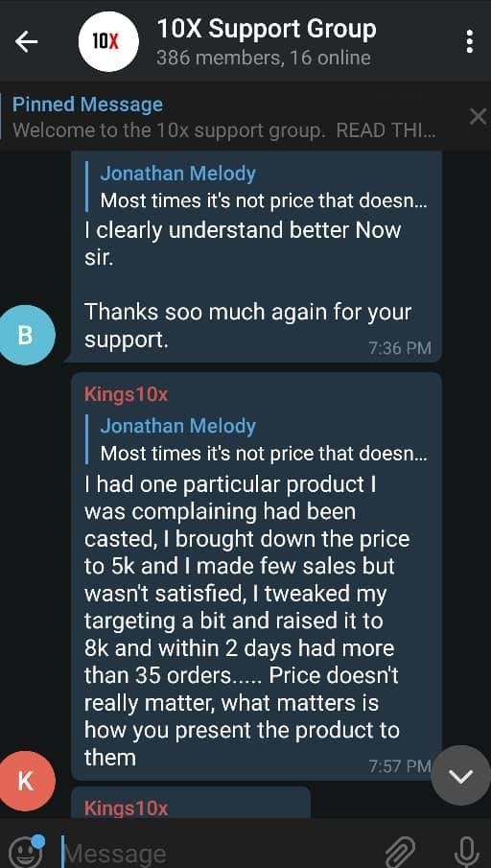The height and width of the screenshot is (868, 491).
Task: Open quoted Jonathan Melody reply in Kings10x message
Action: point(257,439)
